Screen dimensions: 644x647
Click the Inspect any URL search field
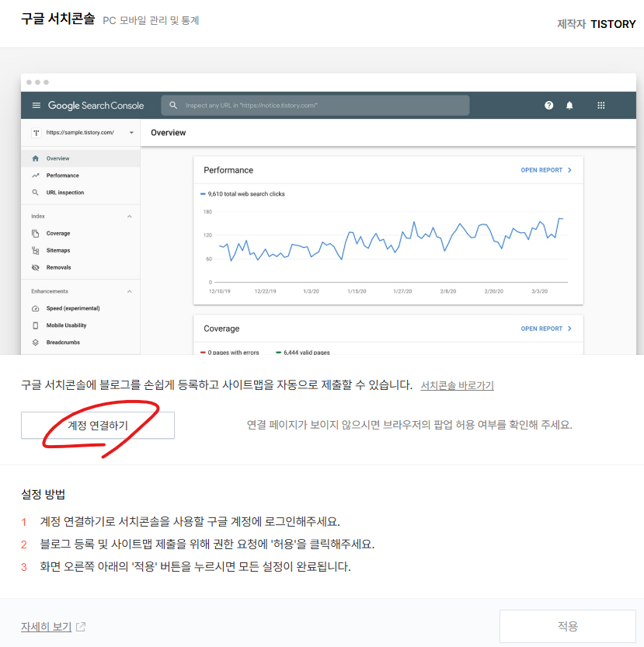[x=315, y=105]
